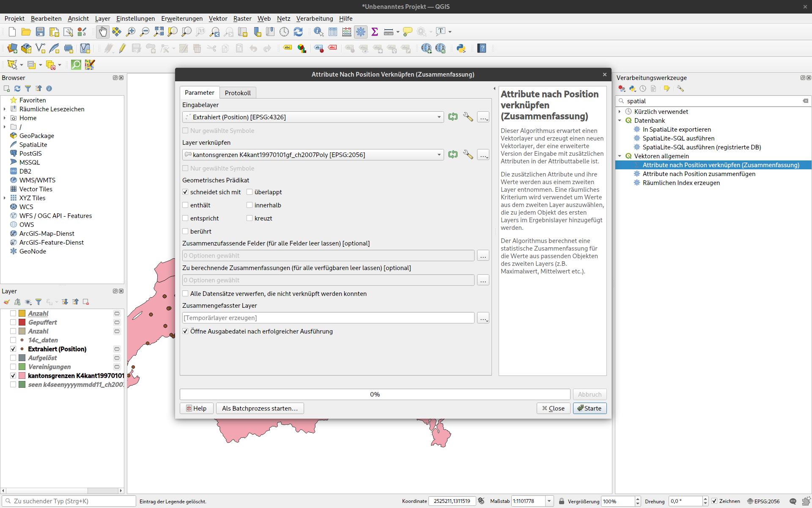The image size is (812, 508).
Task: Select the Pan Map hand tool
Action: (102, 32)
